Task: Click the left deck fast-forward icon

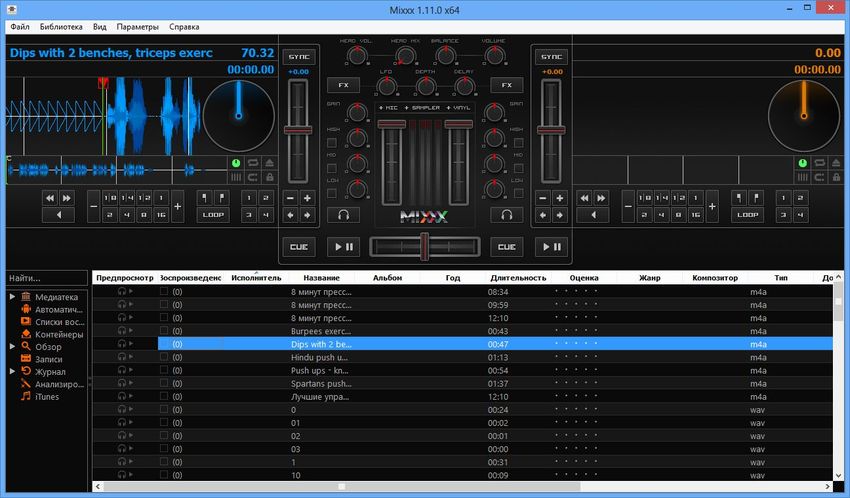Action: pyautogui.click(x=67, y=198)
